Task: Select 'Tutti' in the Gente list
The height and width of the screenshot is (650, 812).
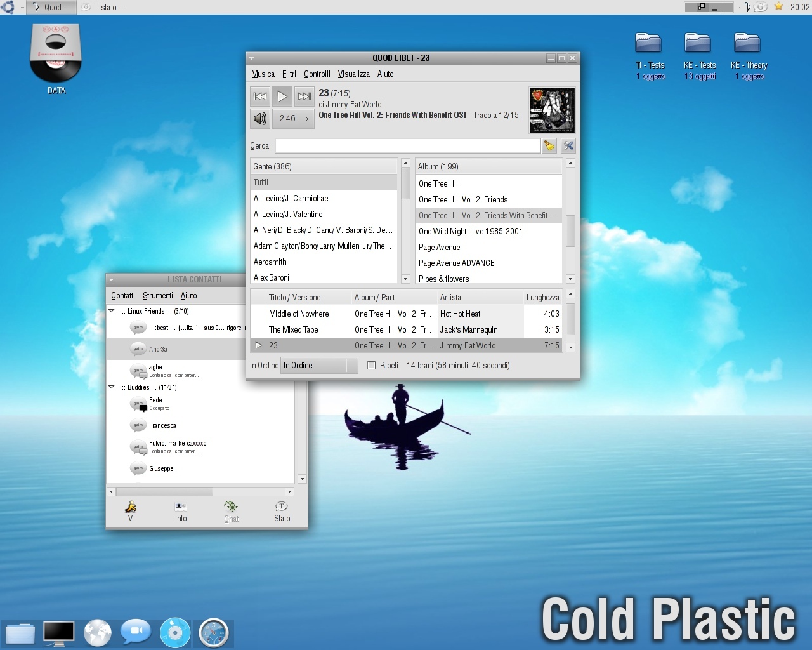Action: tap(324, 182)
